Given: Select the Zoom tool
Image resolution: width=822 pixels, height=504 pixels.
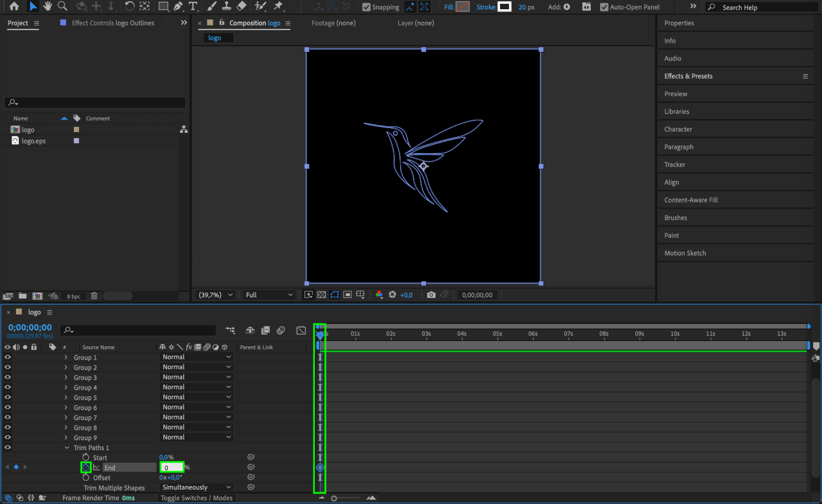Looking at the screenshot, I should (x=63, y=6).
